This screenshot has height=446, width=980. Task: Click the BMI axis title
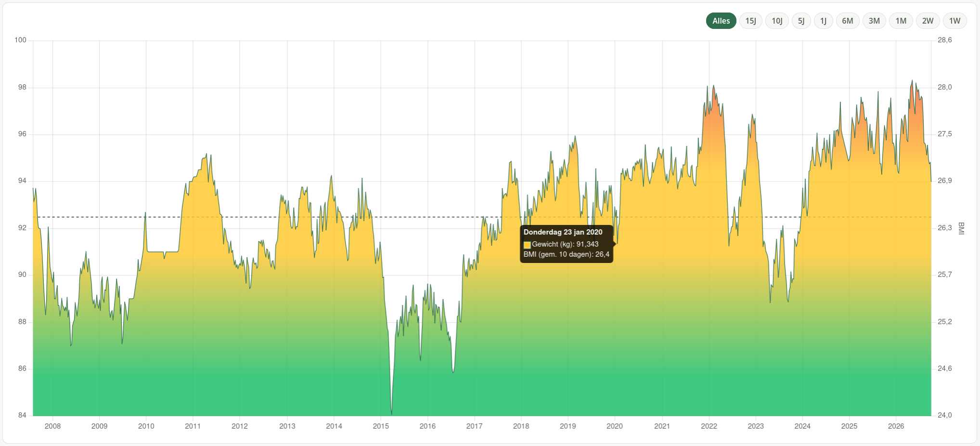[x=961, y=228]
